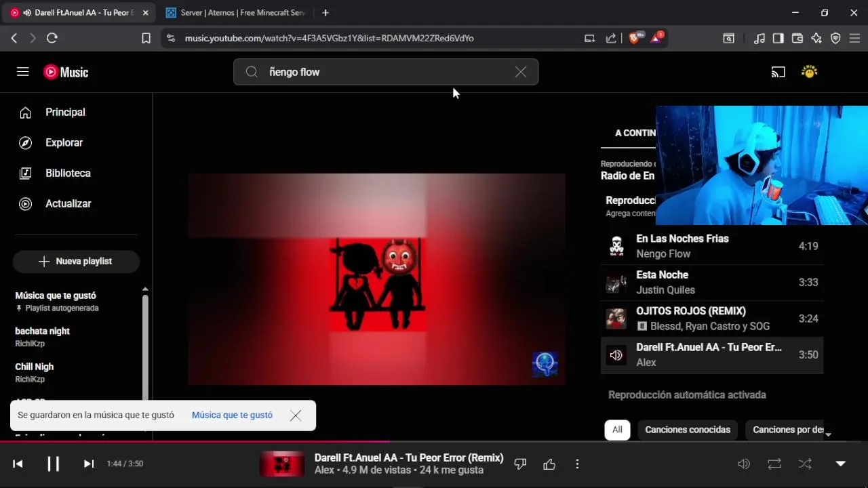The height and width of the screenshot is (488, 868).
Task: Toggle repeat mode
Action: [x=774, y=464]
